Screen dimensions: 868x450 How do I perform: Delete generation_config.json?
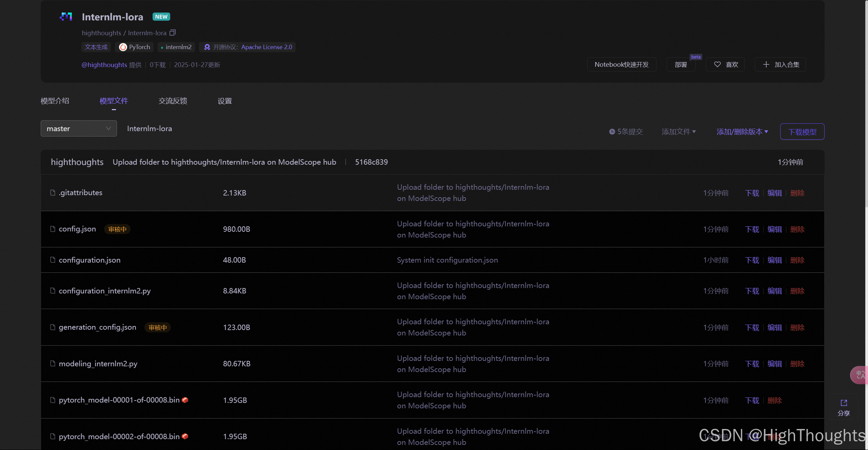pyautogui.click(x=797, y=327)
